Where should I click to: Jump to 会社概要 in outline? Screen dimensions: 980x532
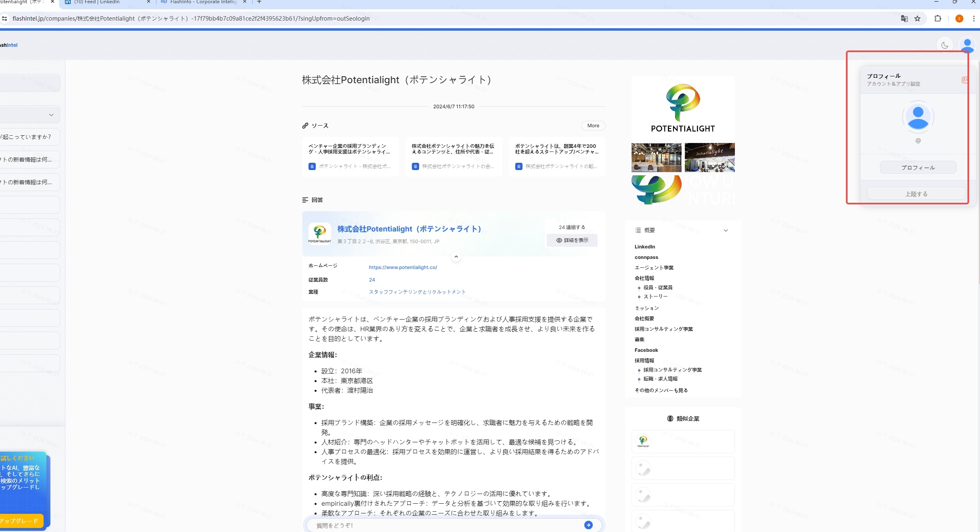click(x=644, y=319)
